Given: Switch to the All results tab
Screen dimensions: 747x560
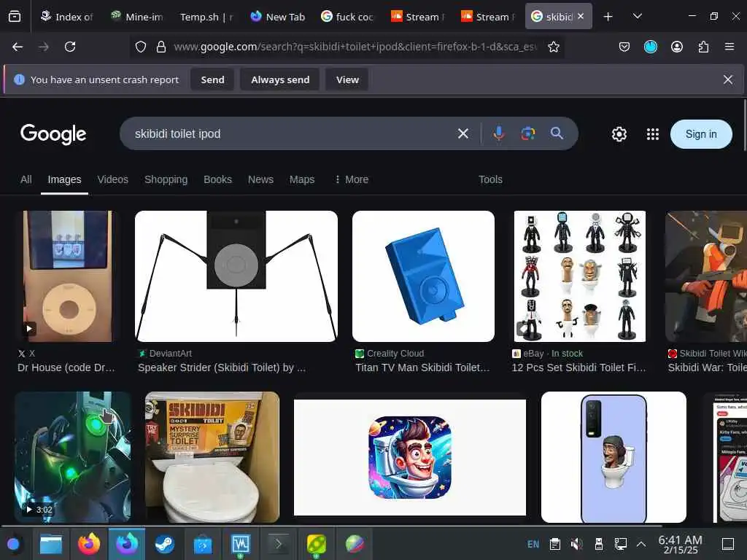Looking at the screenshot, I should coord(26,179).
